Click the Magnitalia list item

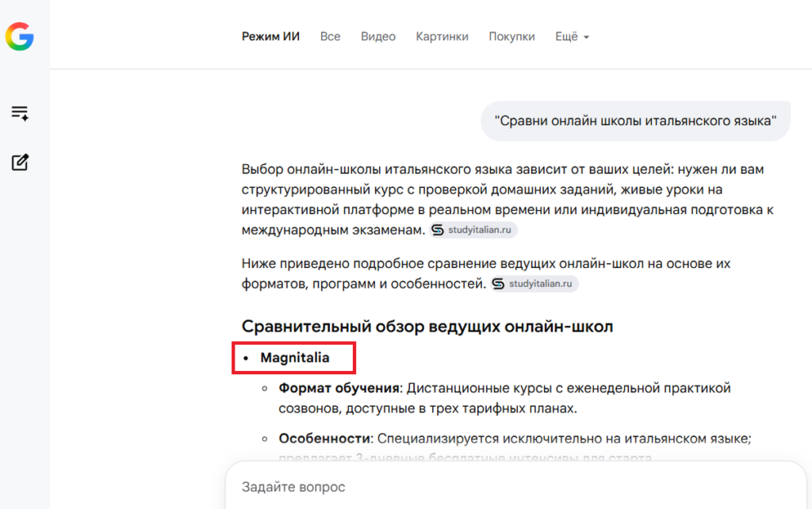(294, 358)
